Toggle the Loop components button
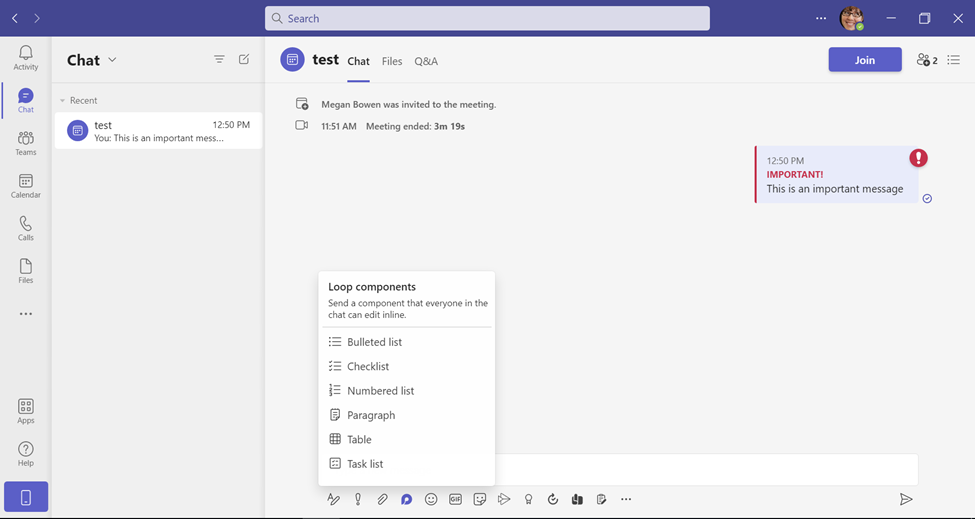 click(406, 499)
